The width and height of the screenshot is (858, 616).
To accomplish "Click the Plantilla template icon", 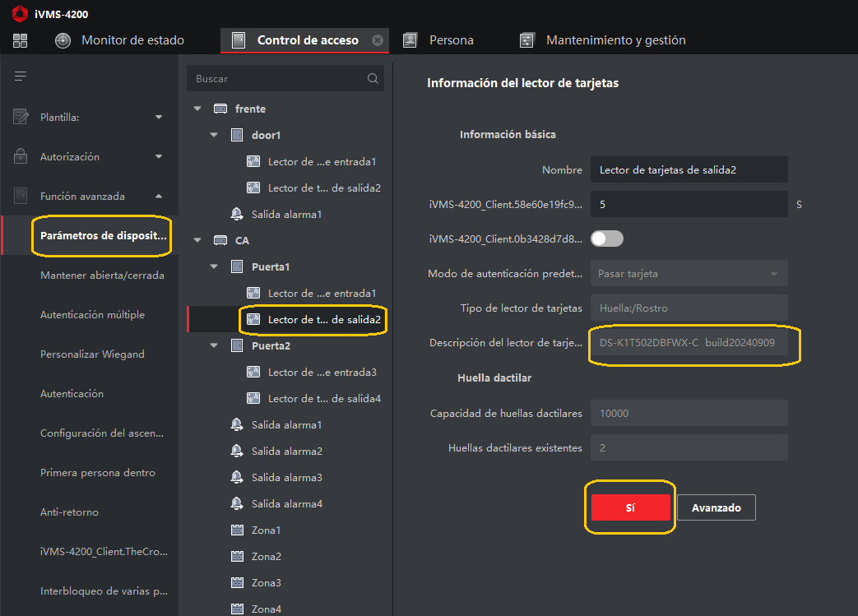I will pyautogui.click(x=21, y=117).
